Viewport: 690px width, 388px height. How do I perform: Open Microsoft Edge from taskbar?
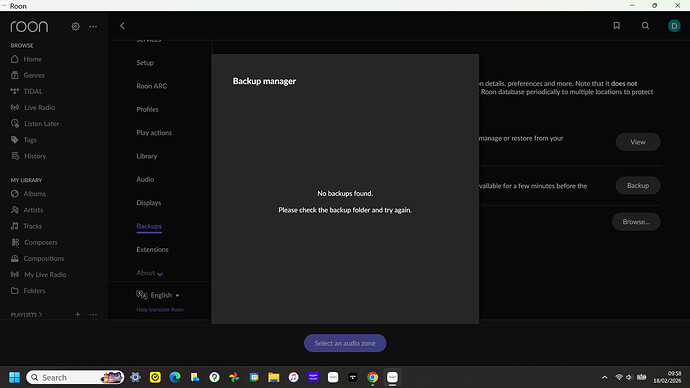[x=175, y=377]
